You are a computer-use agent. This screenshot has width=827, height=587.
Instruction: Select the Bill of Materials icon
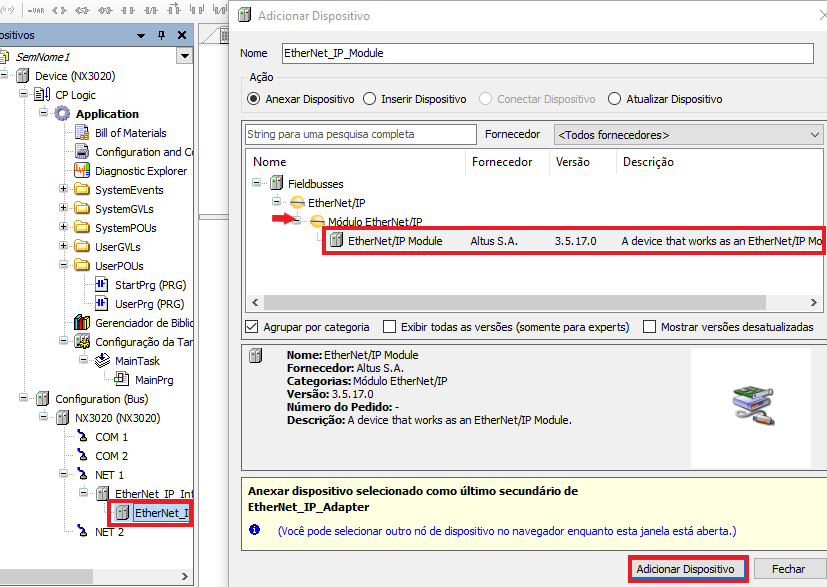(82, 133)
